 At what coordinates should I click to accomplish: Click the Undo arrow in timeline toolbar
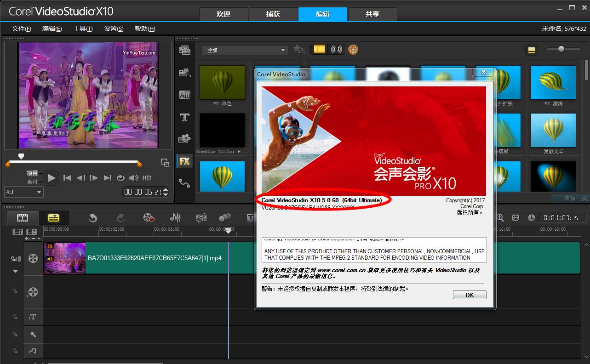(x=93, y=218)
